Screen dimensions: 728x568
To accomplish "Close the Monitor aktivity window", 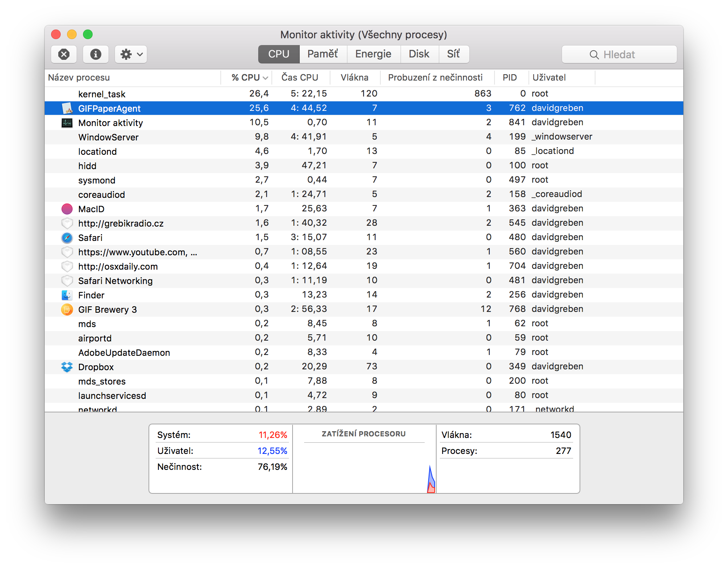I will pos(56,34).
